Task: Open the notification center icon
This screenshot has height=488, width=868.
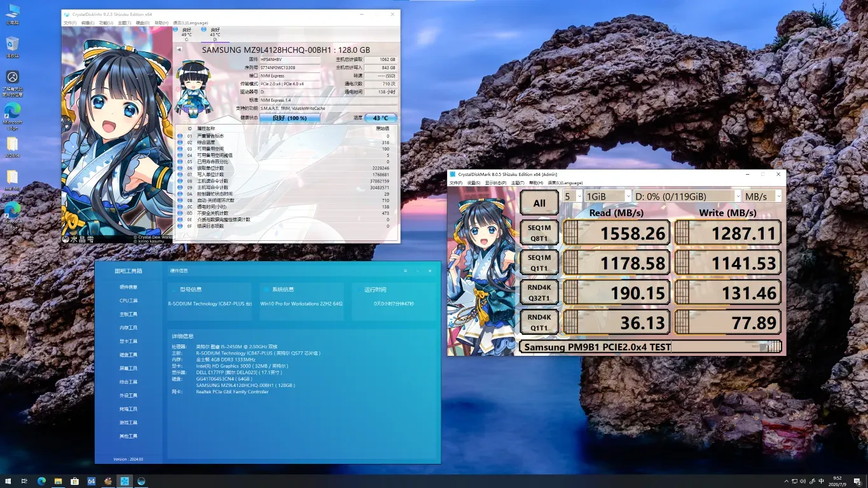Action: 857,481
